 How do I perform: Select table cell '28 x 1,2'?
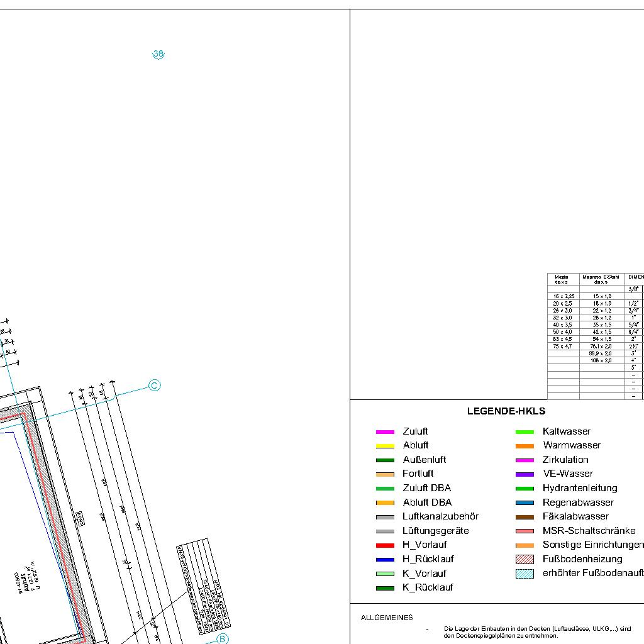coord(602,318)
